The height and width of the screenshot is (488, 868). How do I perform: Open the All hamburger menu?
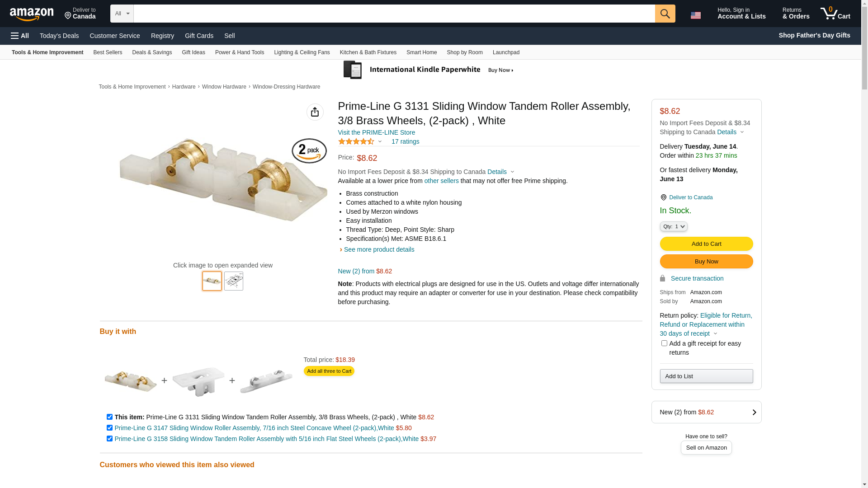pyautogui.click(x=20, y=36)
